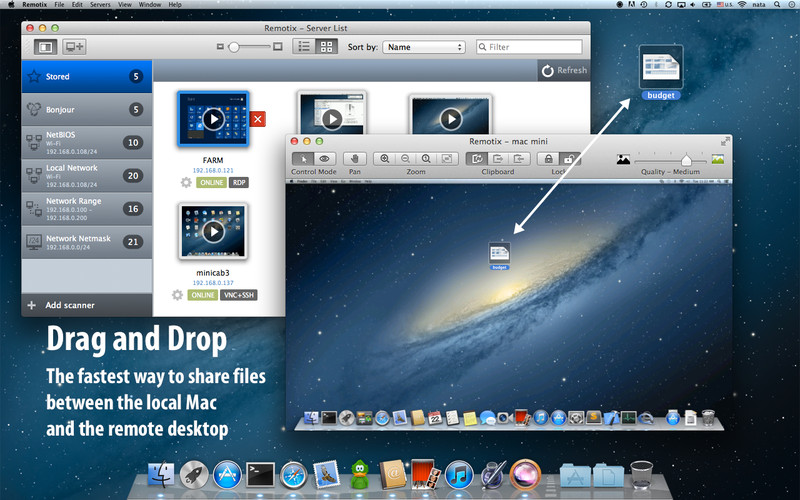Screen dimensions: 800x500
Task: Select the Bonjour scanner
Action: tap(87, 109)
